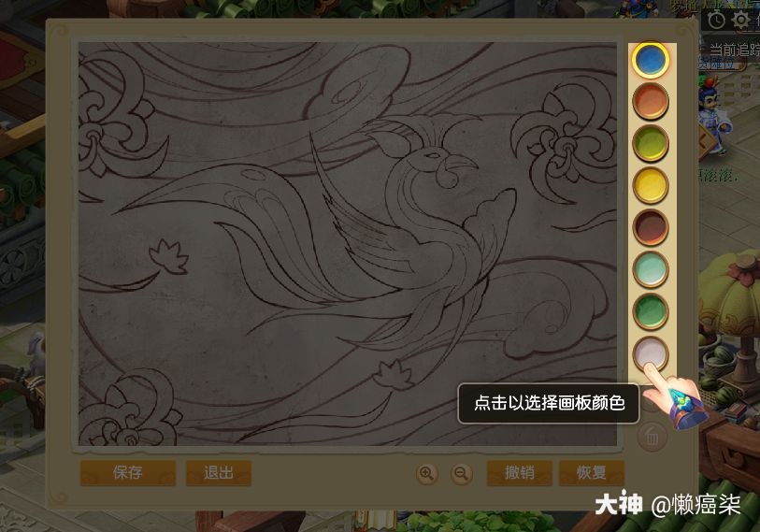Select the yellow paint swatch

651,185
